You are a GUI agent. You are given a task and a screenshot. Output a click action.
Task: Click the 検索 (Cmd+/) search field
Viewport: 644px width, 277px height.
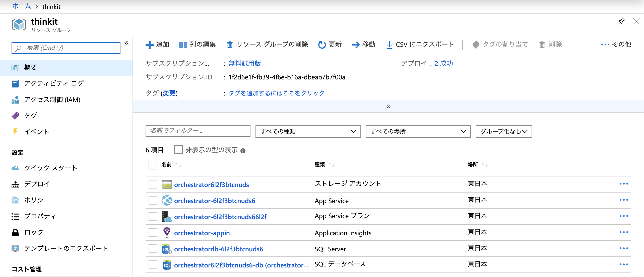tap(66, 48)
